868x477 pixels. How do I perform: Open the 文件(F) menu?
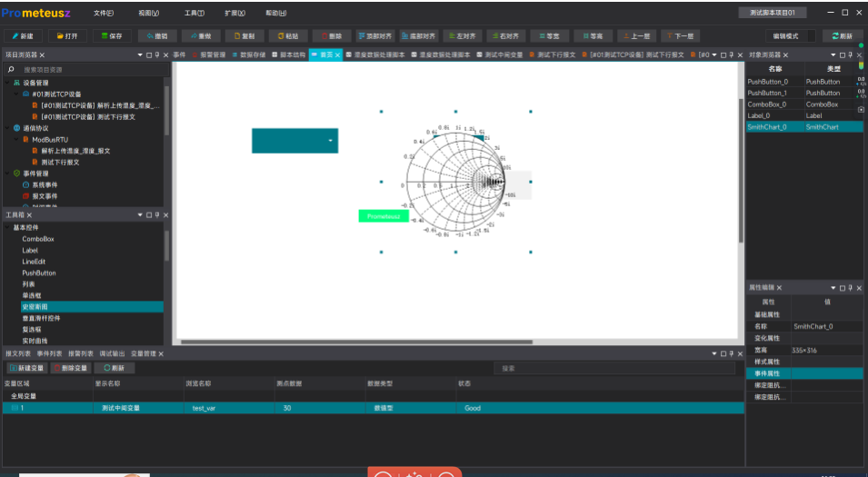(x=104, y=13)
